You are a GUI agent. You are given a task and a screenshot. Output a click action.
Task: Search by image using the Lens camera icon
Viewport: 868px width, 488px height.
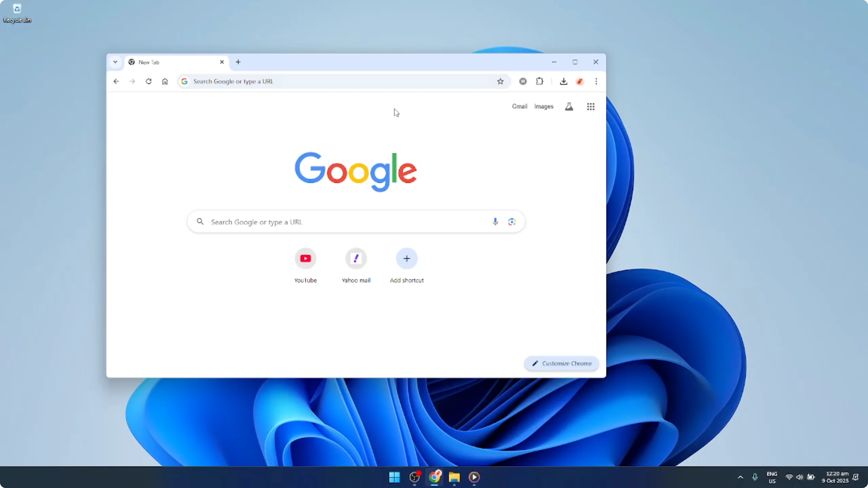click(x=512, y=222)
